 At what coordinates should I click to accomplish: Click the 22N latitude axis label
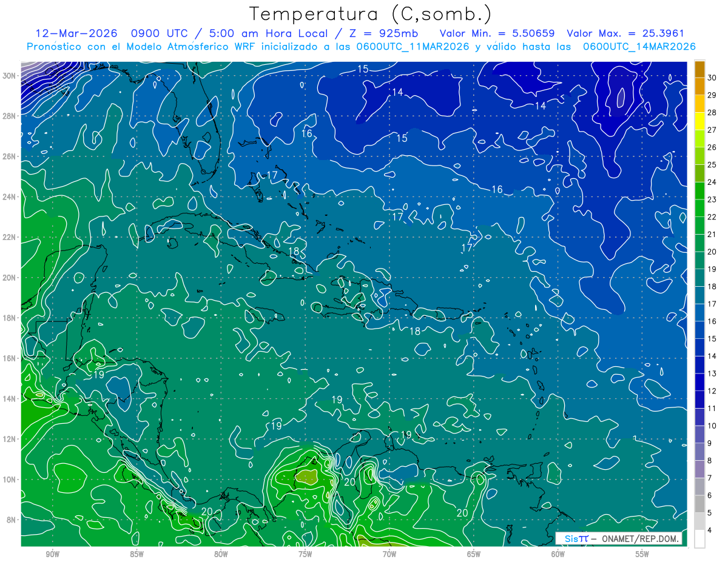[x=10, y=237]
